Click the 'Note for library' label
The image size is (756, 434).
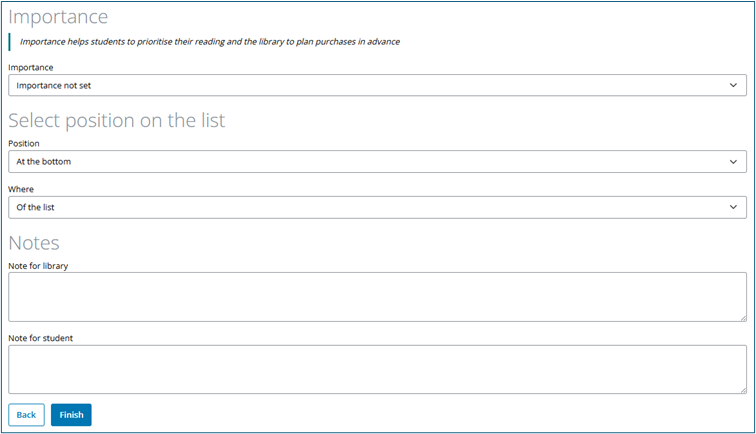pyautogui.click(x=38, y=266)
